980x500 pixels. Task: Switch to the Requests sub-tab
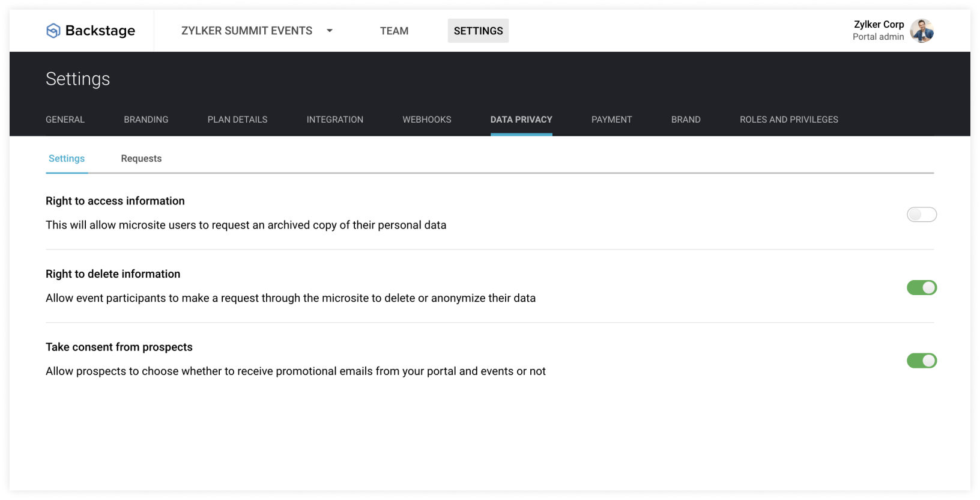tap(141, 159)
